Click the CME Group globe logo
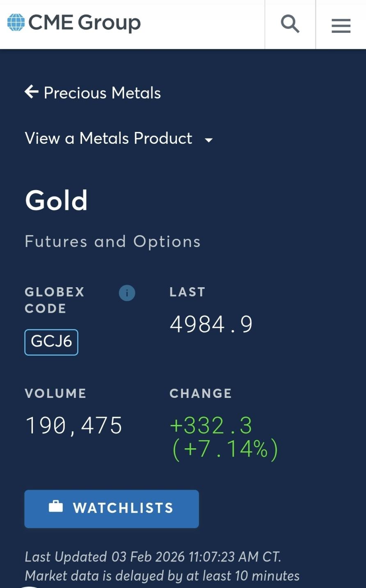 16,23
